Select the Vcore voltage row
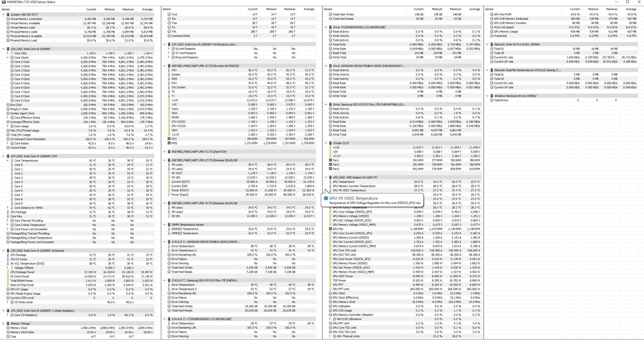Viewport: 644px width, 340px height. (x=239, y=109)
